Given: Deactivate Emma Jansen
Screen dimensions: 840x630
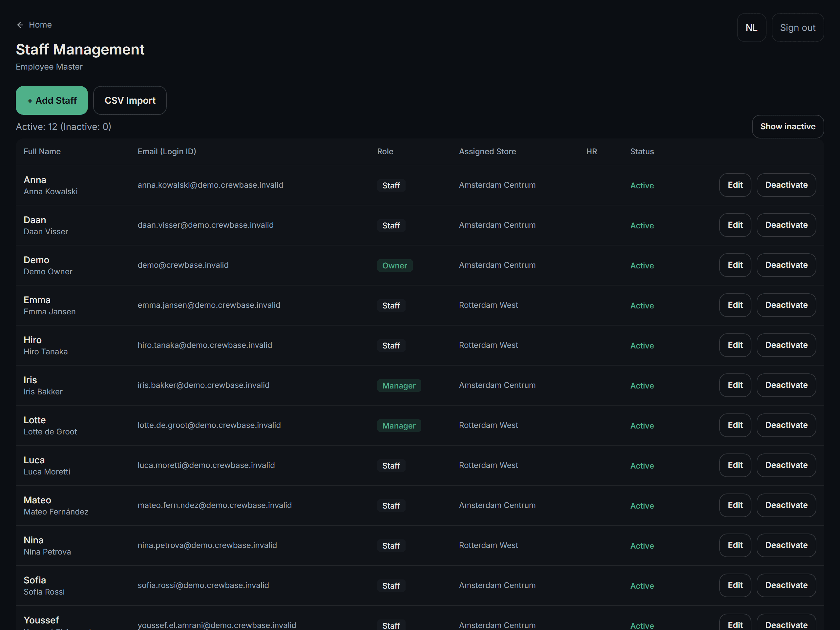Looking at the screenshot, I should (786, 305).
